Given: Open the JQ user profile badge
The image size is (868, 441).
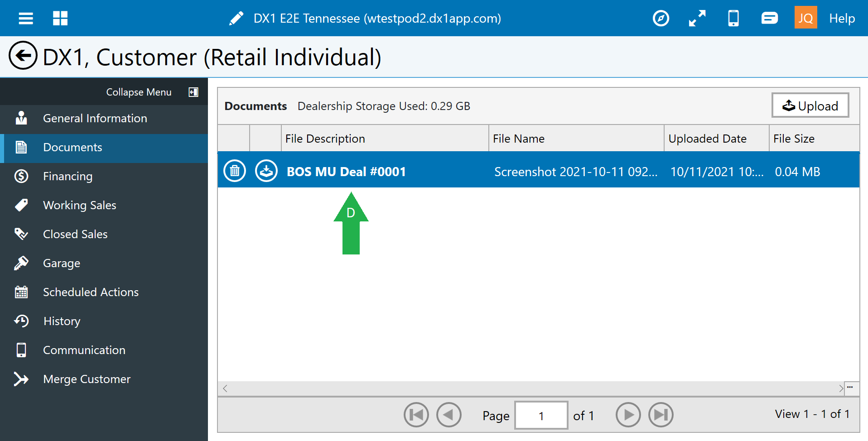Looking at the screenshot, I should pos(805,18).
